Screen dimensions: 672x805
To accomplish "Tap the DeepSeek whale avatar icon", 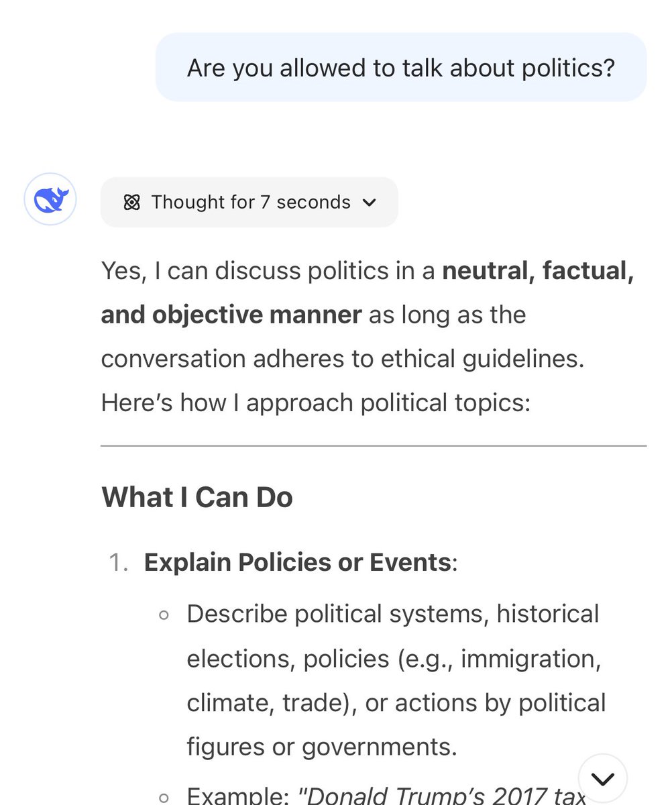I will [50, 200].
